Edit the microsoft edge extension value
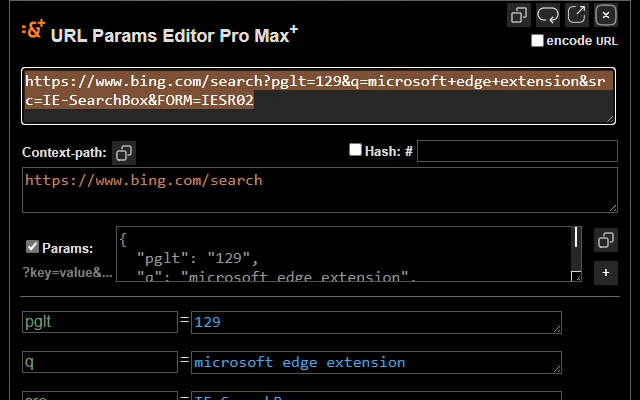The height and width of the screenshot is (400, 640). pos(376,362)
